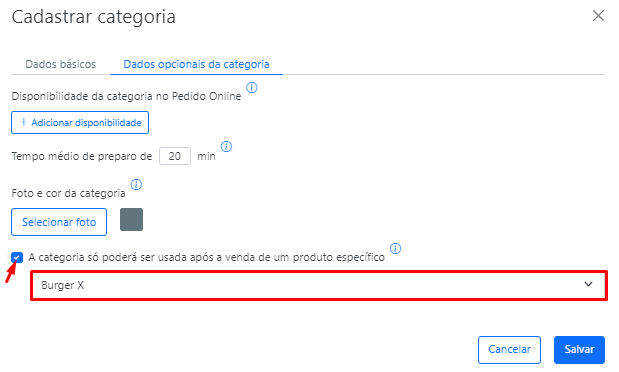
Task: Focus the preparation time minutes field
Action: (x=175, y=156)
